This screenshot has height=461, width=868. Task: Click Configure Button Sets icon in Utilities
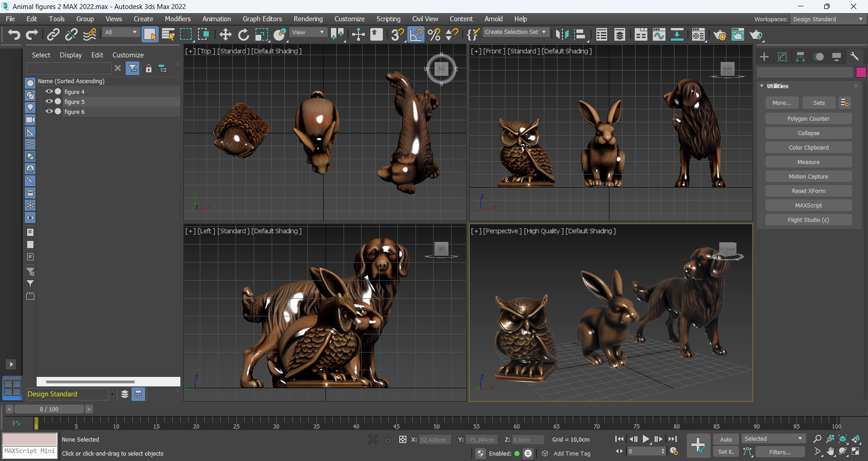(844, 103)
